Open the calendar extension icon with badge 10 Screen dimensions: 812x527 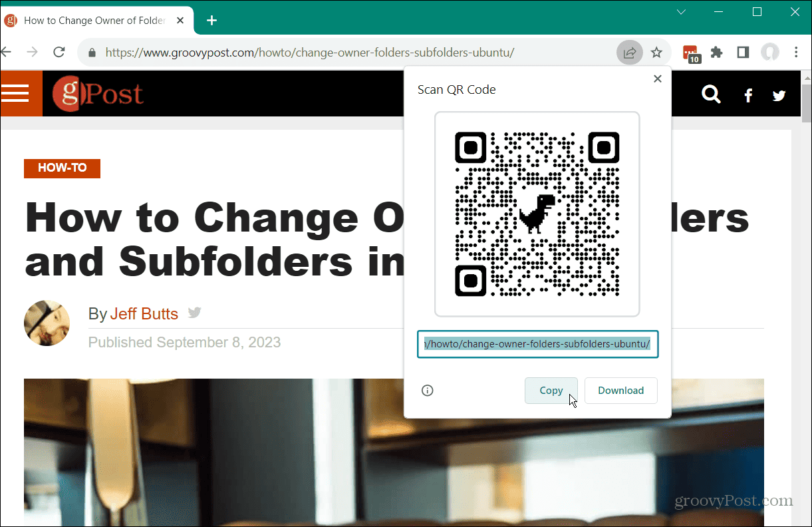point(691,54)
